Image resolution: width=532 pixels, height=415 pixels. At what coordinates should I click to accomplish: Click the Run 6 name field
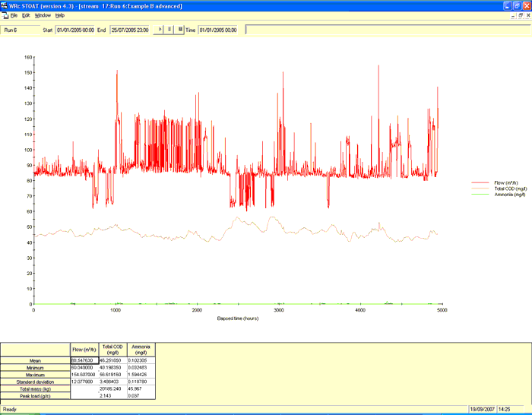(x=21, y=30)
